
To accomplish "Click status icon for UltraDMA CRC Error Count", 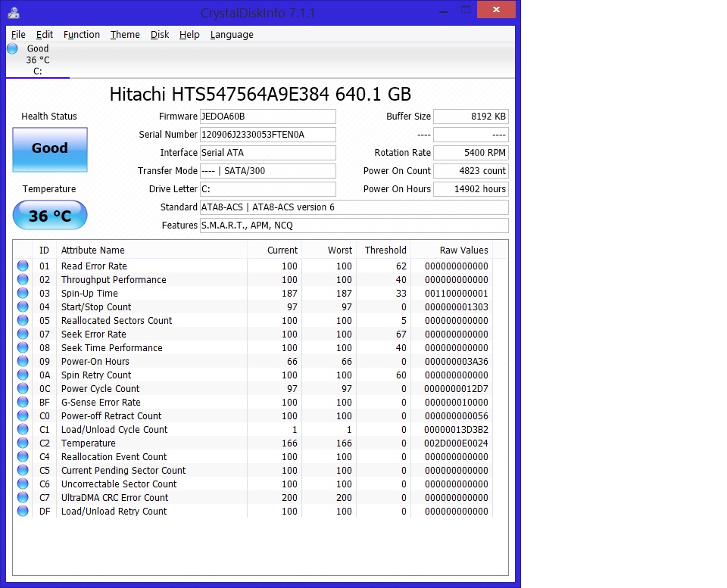I will pyautogui.click(x=23, y=498).
